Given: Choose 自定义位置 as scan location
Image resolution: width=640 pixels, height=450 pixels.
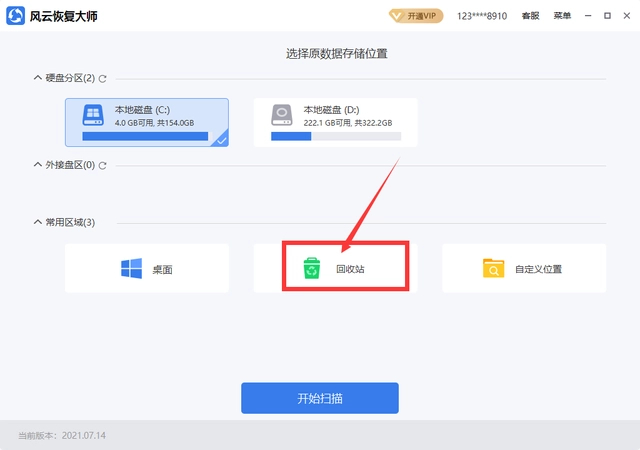Looking at the screenshot, I should [x=524, y=268].
